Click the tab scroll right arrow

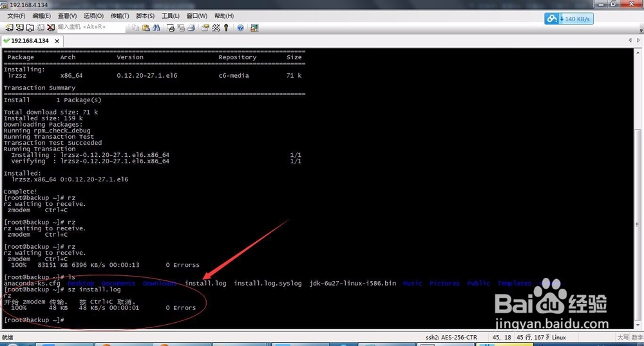coord(638,40)
